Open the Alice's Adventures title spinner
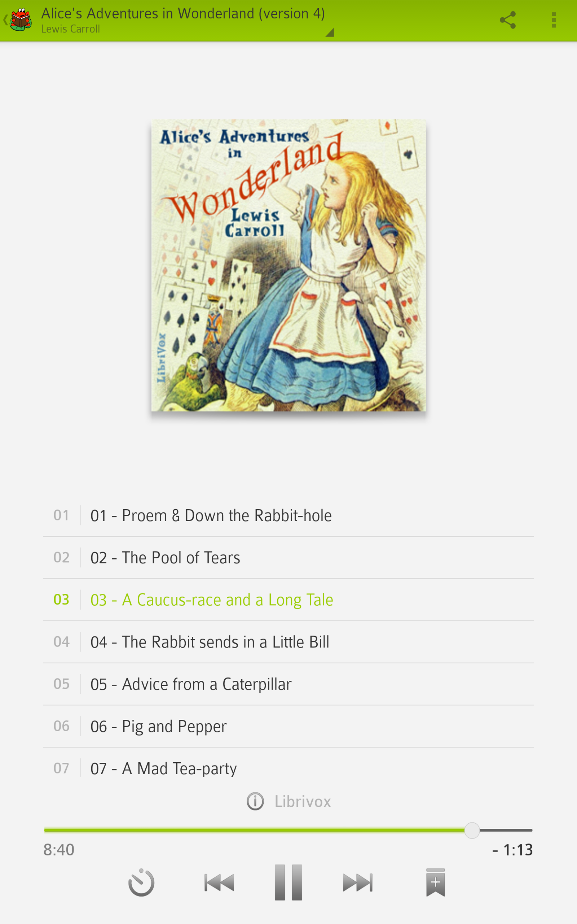Viewport: 577px width, 924px height. point(183,20)
